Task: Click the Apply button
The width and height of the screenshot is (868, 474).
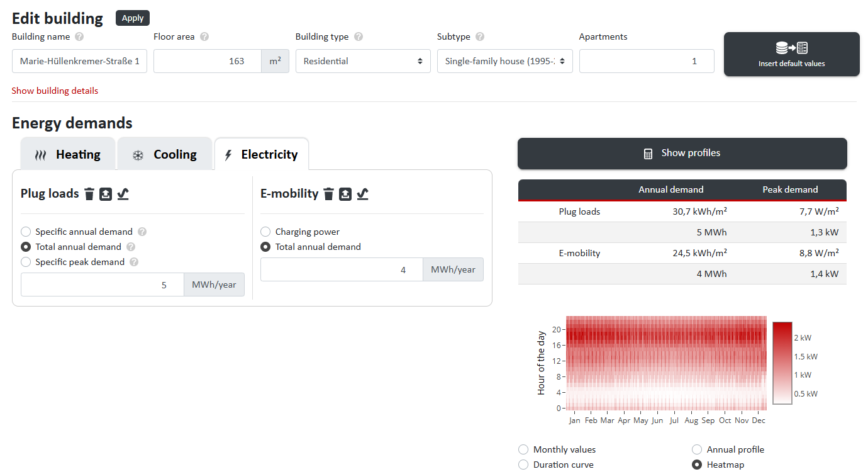Action: [x=133, y=18]
